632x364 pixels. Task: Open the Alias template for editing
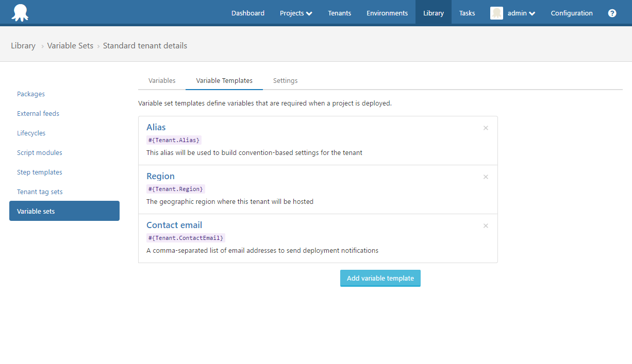click(156, 127)
